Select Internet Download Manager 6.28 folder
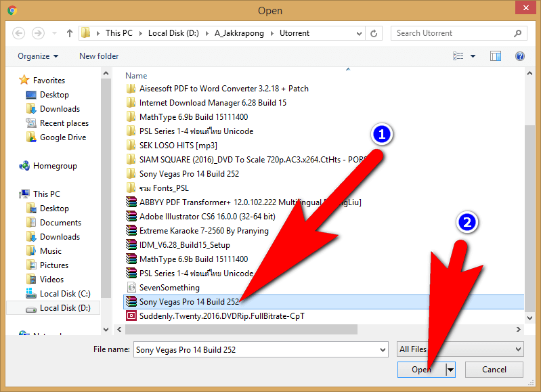The height and width of the screenshot is (392, 541). pos(207,103)
